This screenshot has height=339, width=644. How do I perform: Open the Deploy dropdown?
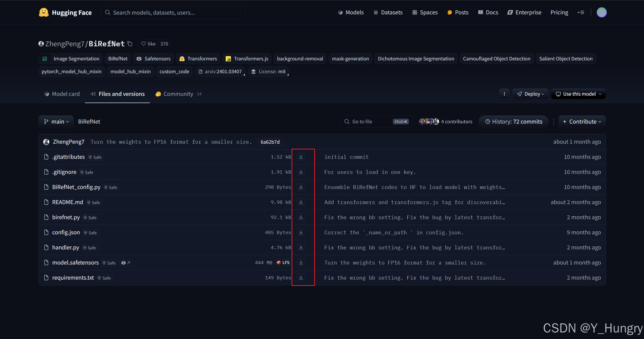coord(530,94)
